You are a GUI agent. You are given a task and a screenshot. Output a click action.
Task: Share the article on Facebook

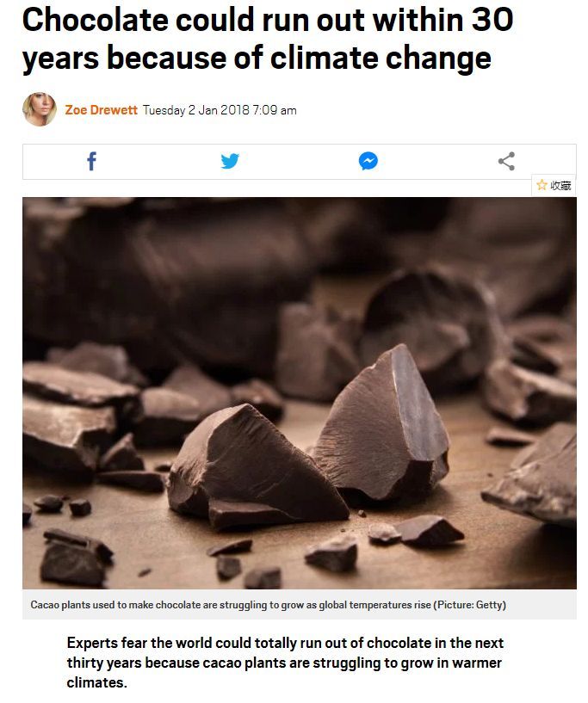click(x=92, y=161)
